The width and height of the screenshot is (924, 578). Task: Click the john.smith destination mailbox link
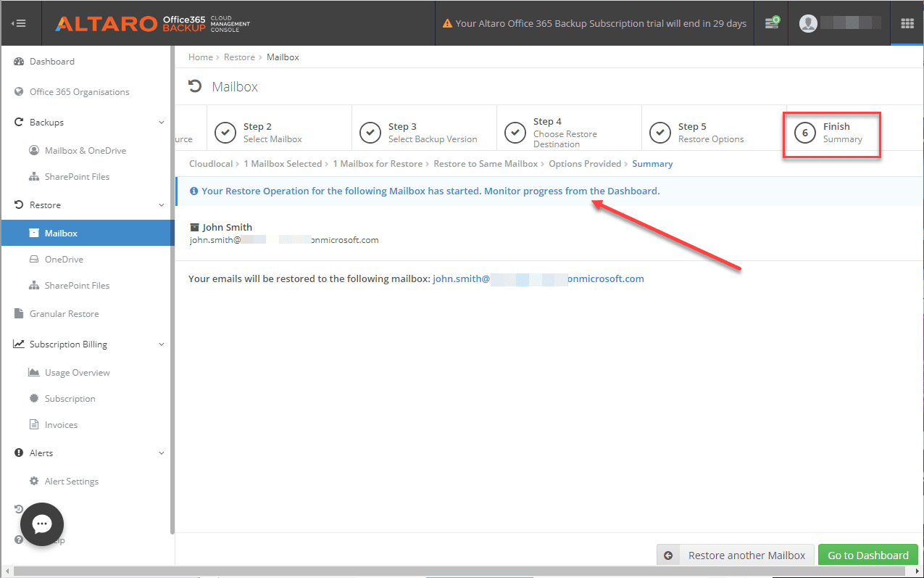click(x=538, y=278)
